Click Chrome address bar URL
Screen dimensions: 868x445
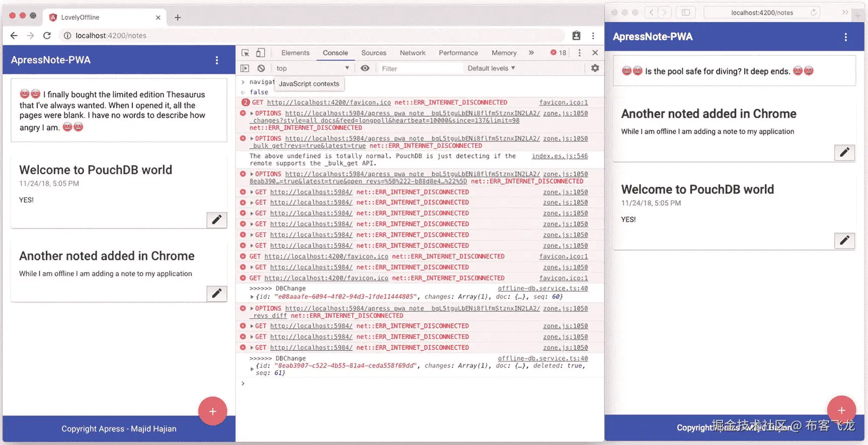pyautogui.click(x=111, y=36)
